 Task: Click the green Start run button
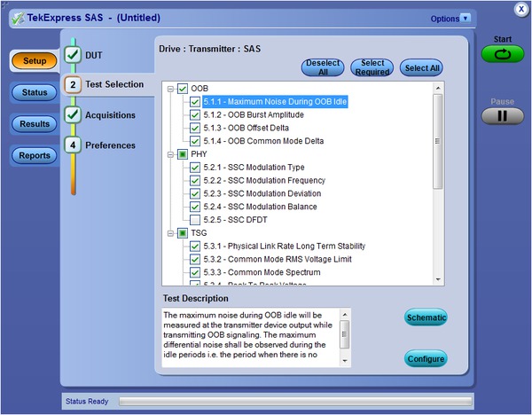(x=503, y=54)
